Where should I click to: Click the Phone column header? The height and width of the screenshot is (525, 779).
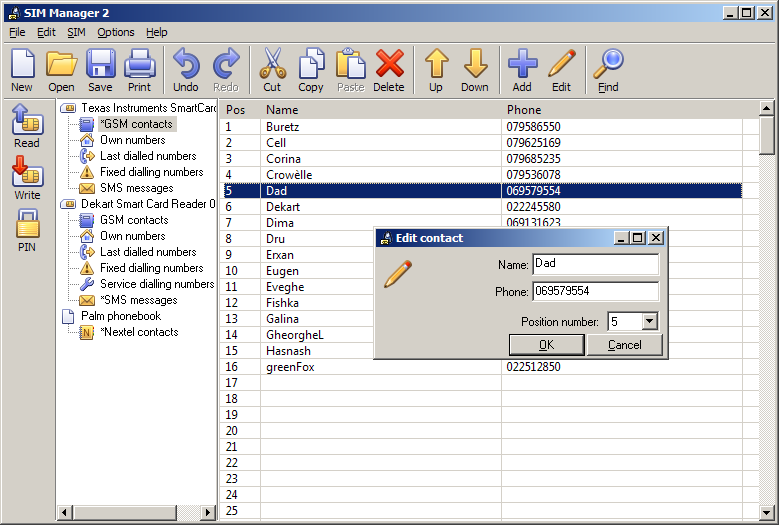coord(622,110)
